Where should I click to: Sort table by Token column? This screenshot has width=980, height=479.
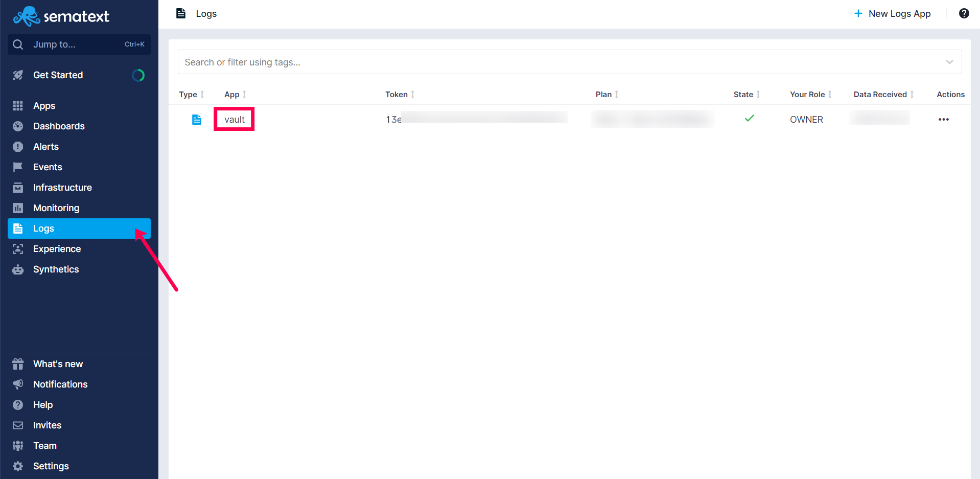(400, 95)
